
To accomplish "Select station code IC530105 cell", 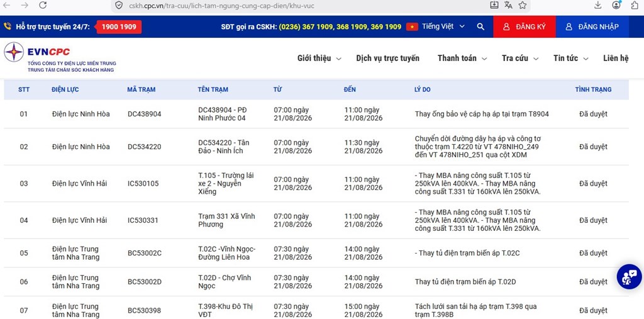I will 143,184.
